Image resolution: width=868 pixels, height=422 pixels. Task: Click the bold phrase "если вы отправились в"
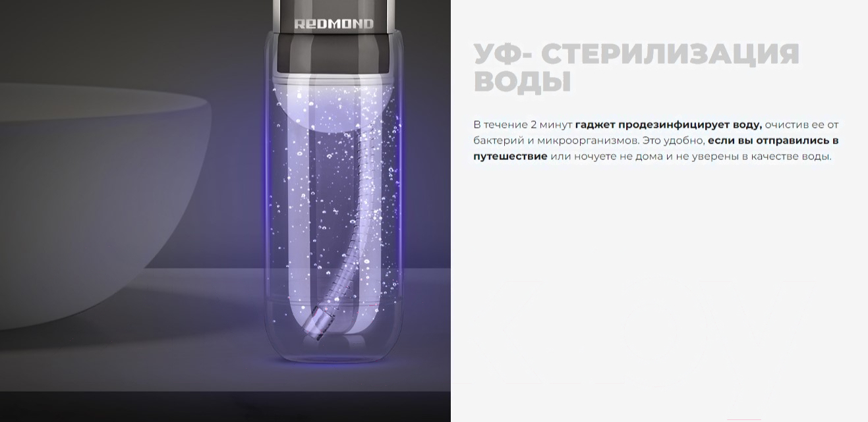point(773,140)
